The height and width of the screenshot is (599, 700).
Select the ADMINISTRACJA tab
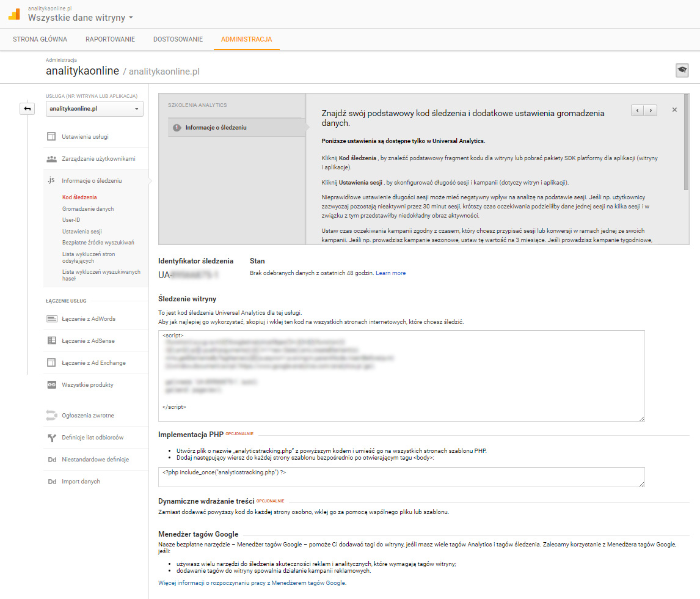(x=246, y=39)
